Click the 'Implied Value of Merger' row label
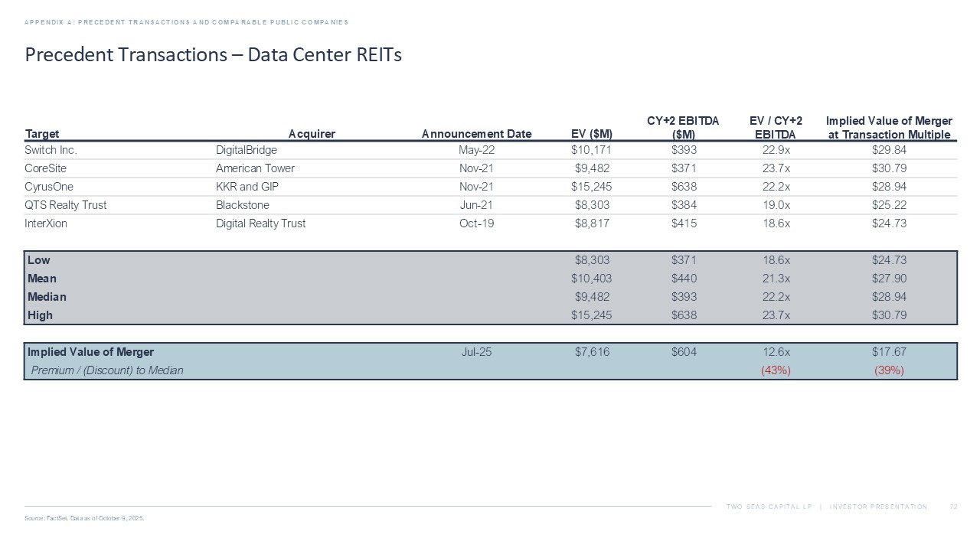The height and width of the screenshot is (551, 980). [90, 352]
